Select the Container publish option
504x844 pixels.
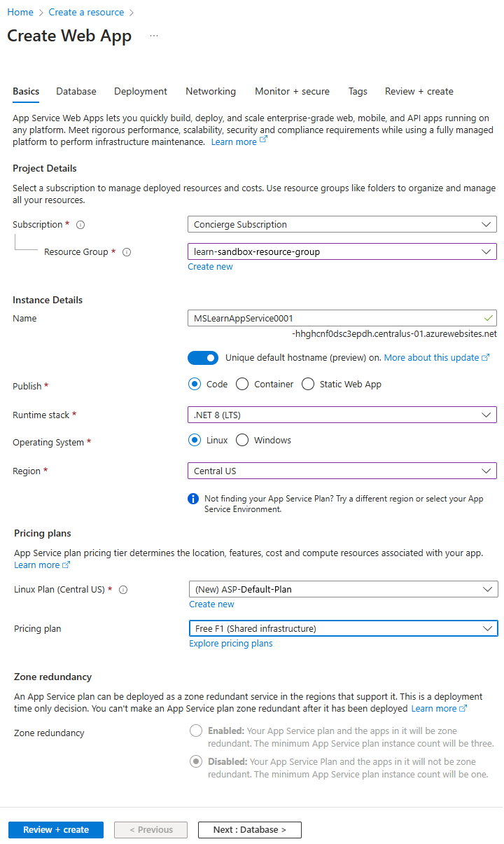pos(243,384)
